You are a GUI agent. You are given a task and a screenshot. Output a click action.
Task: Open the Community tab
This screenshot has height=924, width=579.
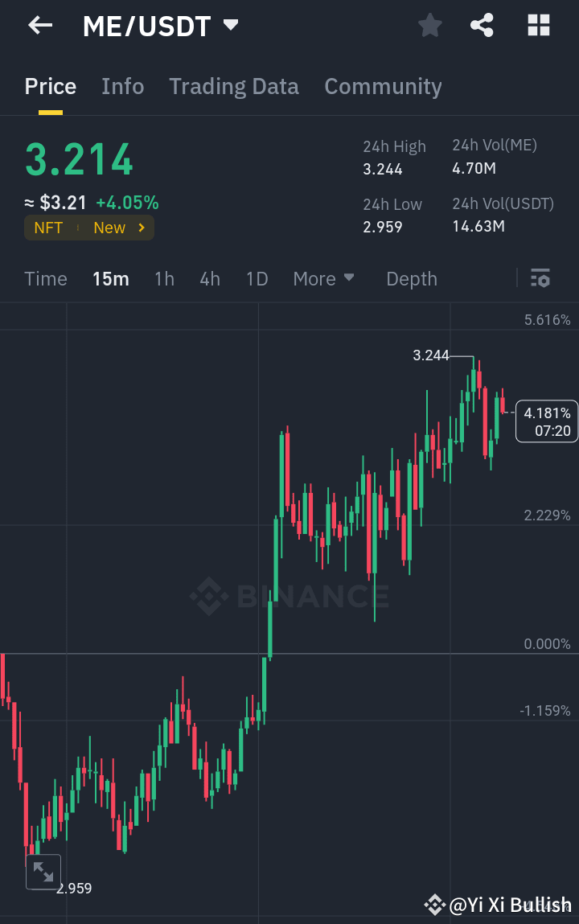coord(383,86)
